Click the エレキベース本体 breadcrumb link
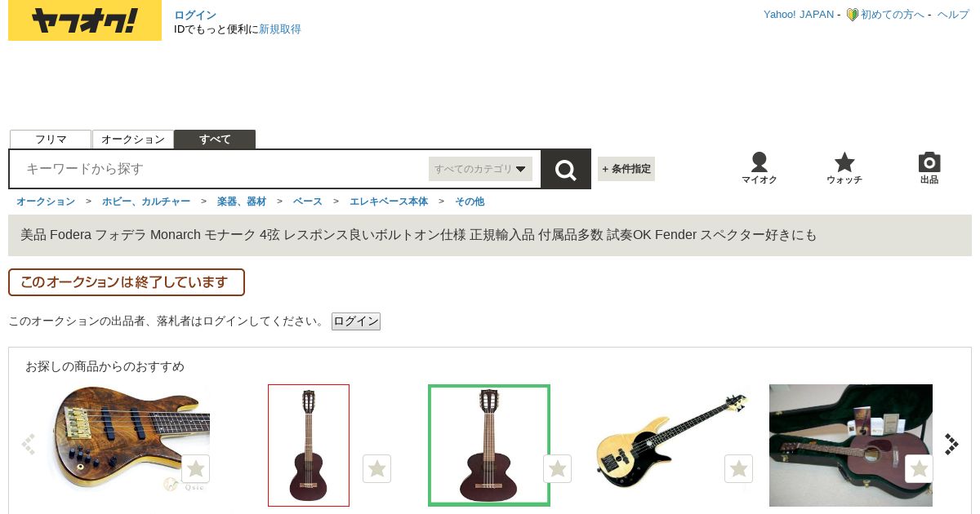The width and height of the screenshot is (980, 514). coord(389,202)
